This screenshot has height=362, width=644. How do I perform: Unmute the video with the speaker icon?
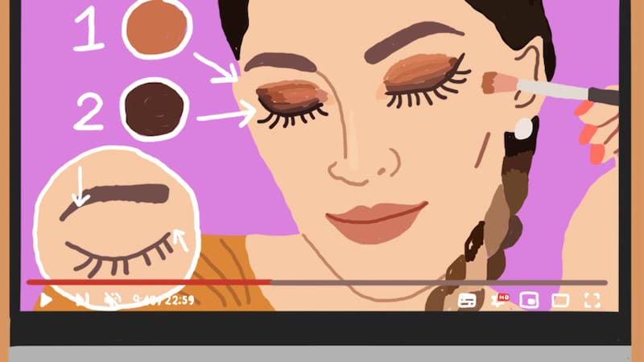click(113, 300)
